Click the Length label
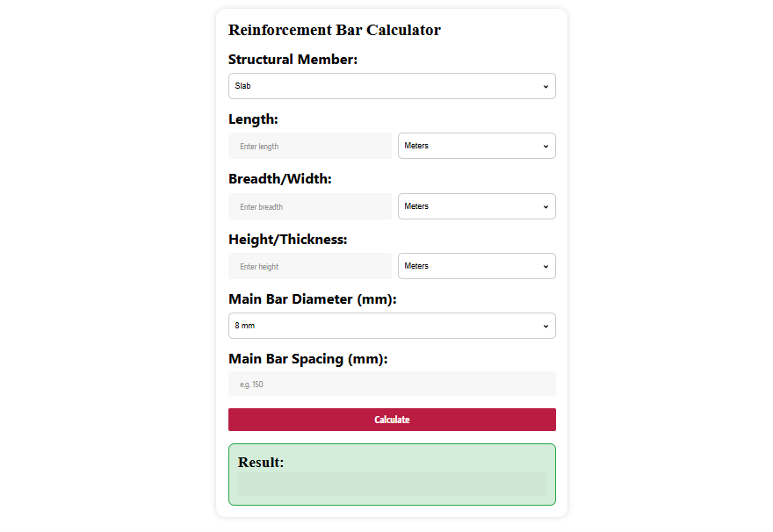 pos(253,119)
